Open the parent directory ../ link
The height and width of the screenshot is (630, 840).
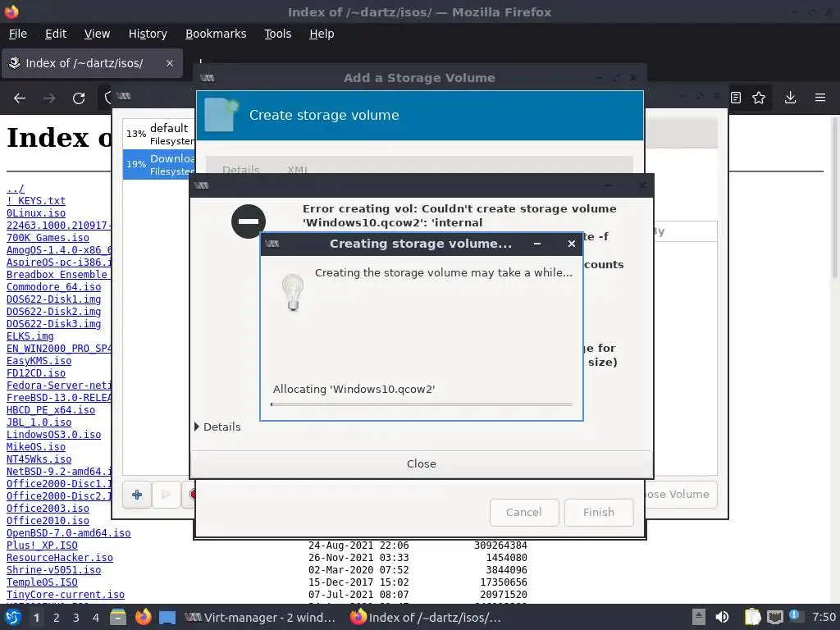15,189
